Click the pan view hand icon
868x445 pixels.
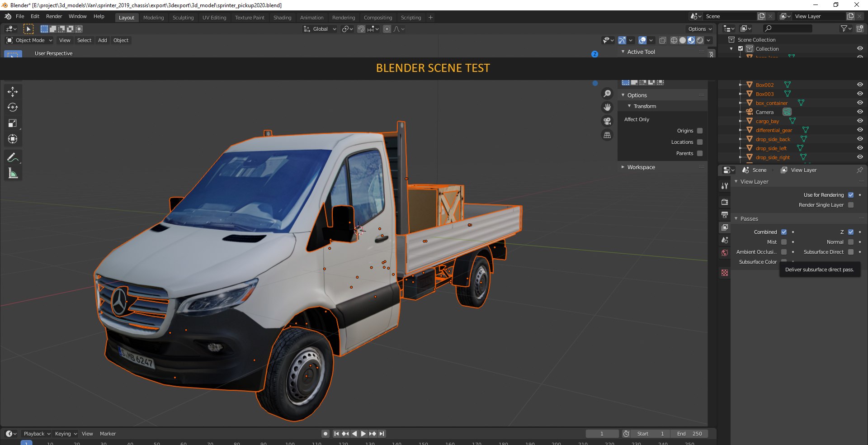pyautogui.click(x=607, y=107)
